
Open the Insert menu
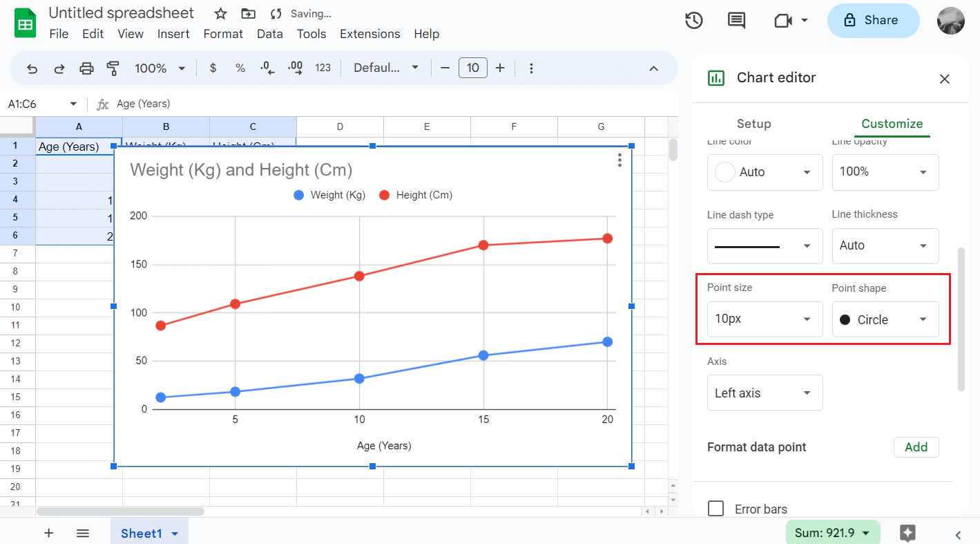[x=173, y=33]
